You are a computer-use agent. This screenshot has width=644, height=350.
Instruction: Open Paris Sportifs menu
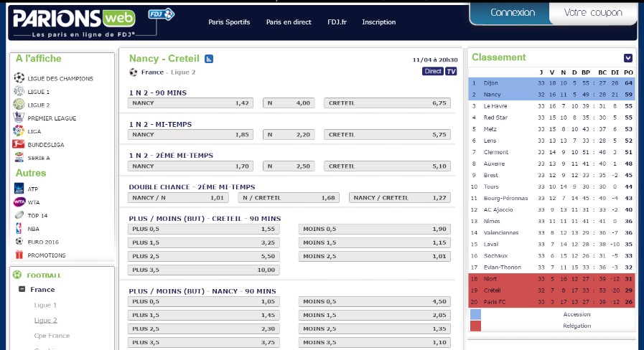[x=229, y=22]
